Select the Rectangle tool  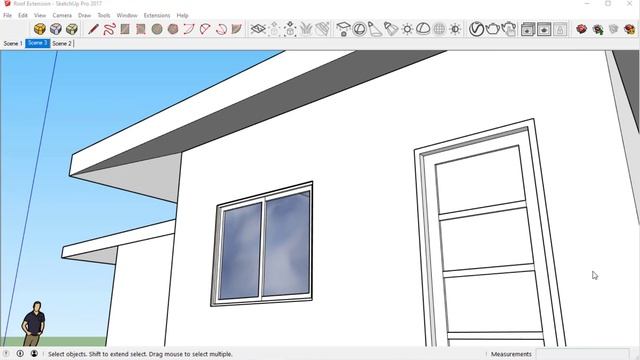125,29
